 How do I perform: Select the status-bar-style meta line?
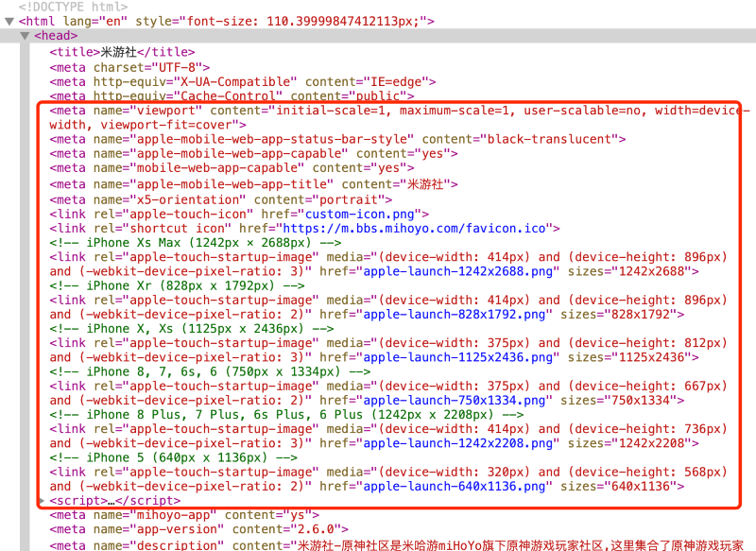pyautogui.click(x=337, y=139)
